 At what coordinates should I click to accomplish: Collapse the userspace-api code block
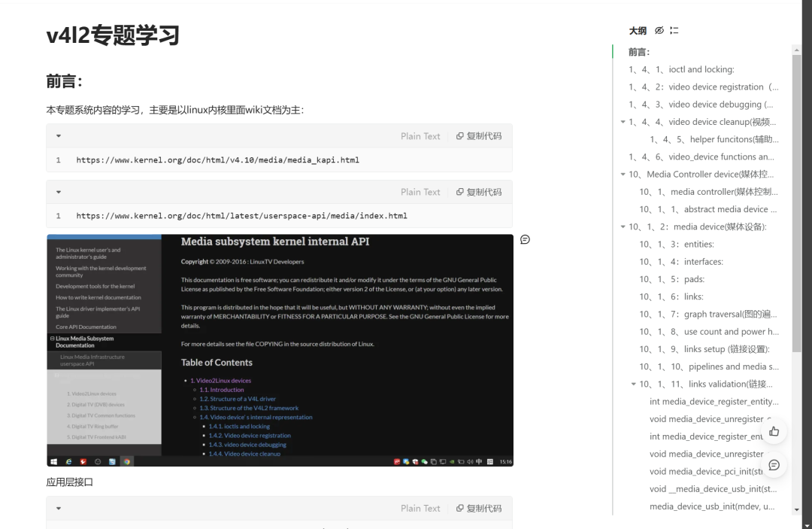59,192
